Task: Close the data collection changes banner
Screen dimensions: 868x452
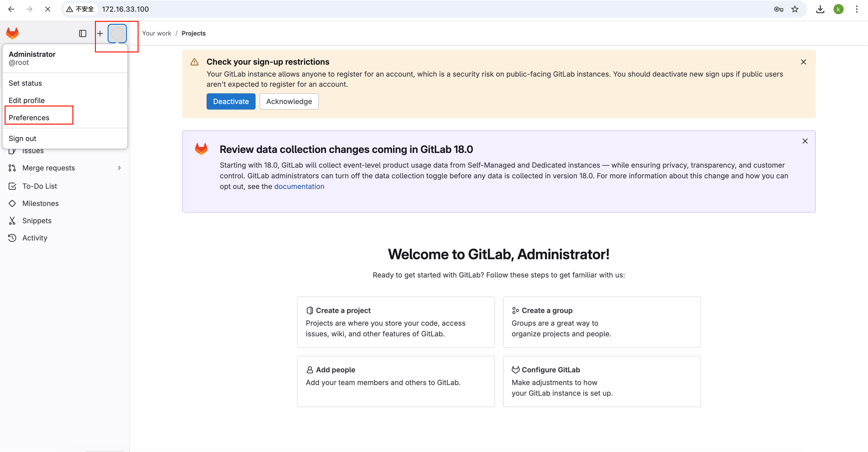Action: coord(805,141)
